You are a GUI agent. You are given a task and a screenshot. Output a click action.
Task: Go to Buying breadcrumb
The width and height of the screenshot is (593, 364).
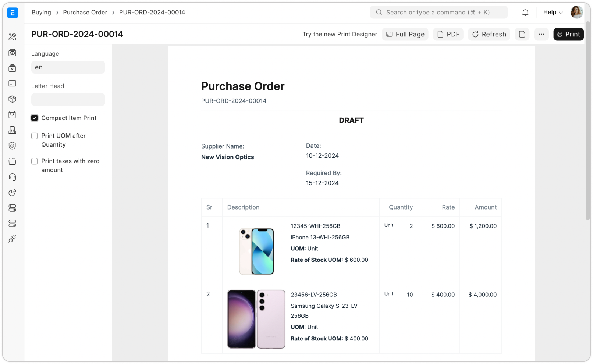point(41,12)
